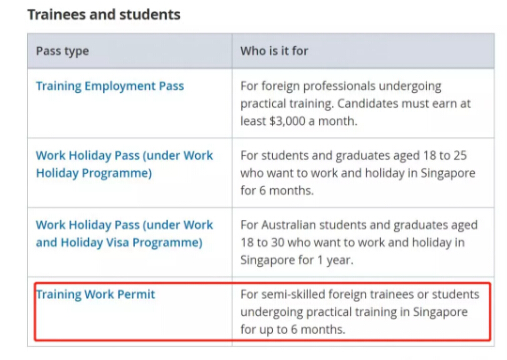This screenshot has width=507, height=360.
Task: Click the "for up to 6 months." text
Action: (293, 329)
